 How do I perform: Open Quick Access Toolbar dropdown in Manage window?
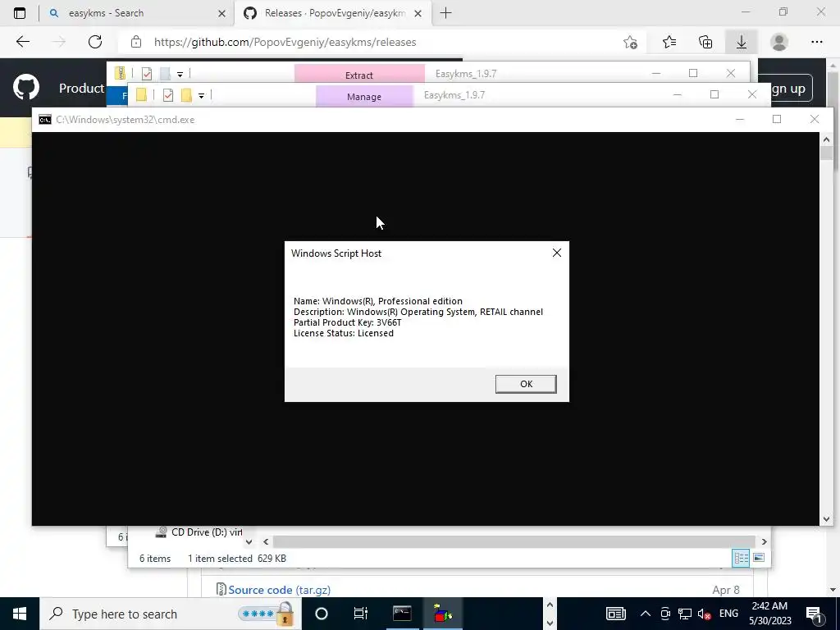coord(202,95)
